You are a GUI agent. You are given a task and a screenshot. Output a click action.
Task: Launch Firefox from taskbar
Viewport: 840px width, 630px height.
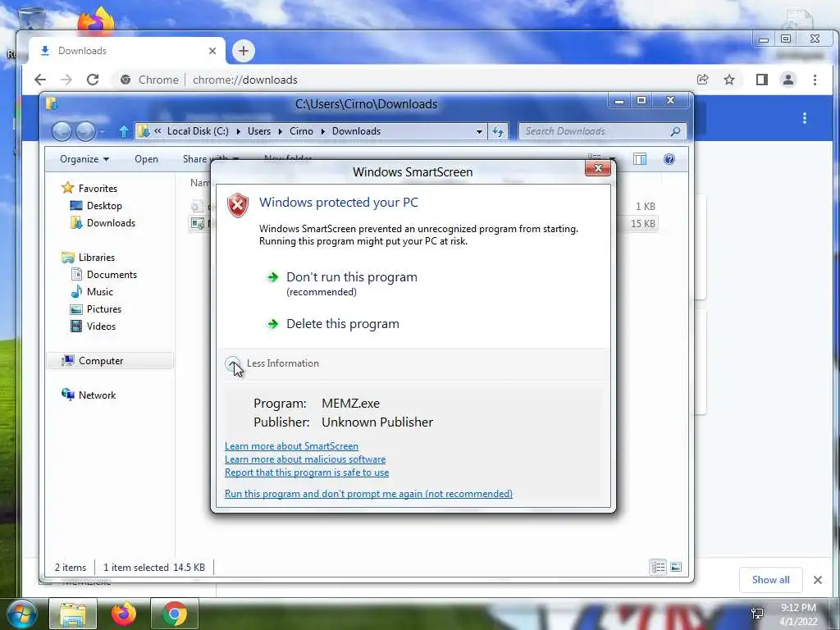(x=124, y=614)
